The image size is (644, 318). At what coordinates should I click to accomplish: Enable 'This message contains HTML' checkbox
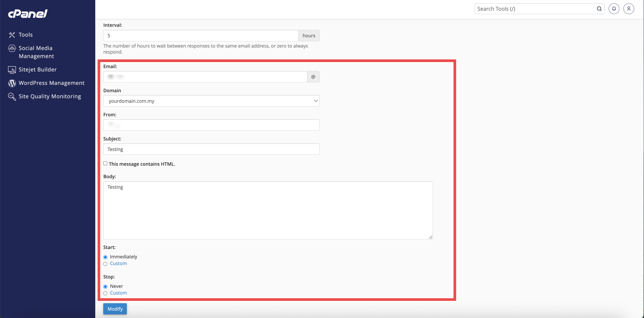point(105,163)
